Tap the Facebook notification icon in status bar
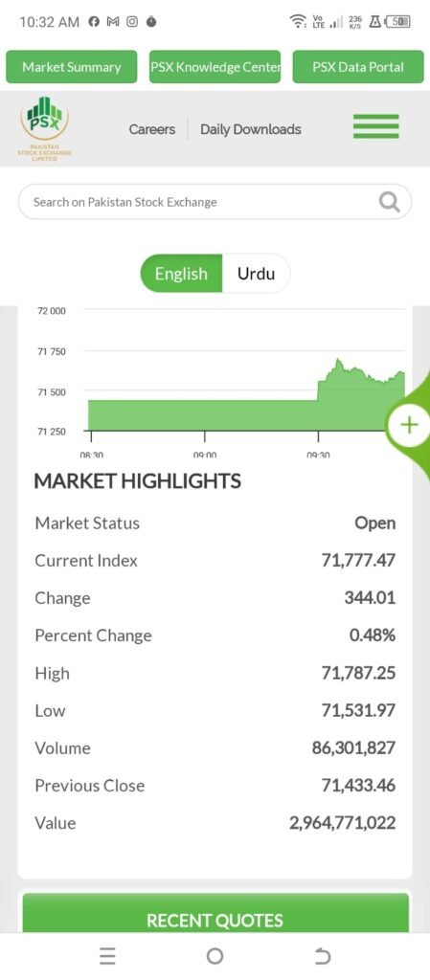Screen dimensions: 430x980 (x=94, y=22)
